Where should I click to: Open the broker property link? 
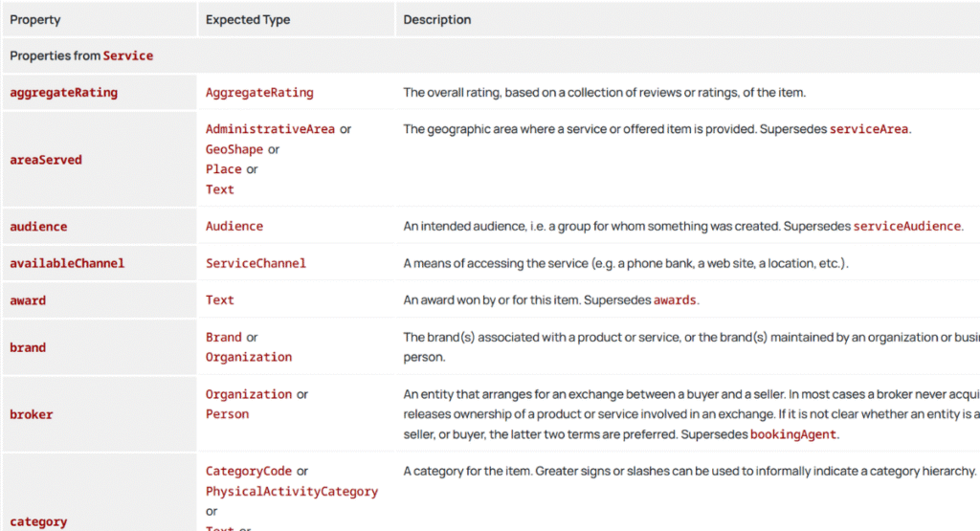coord(32,414)
